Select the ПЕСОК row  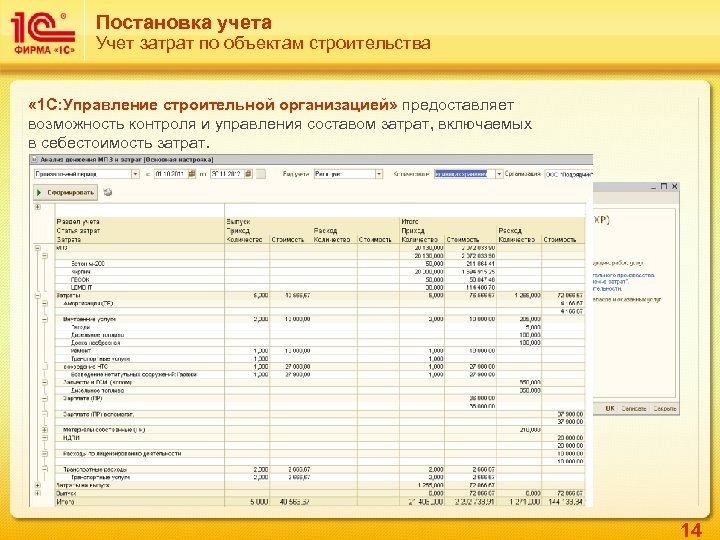click(320, 280)
